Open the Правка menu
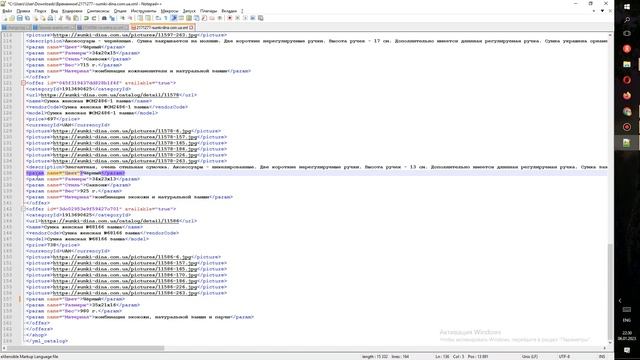This screenshot has height=360, width=640. point(23,11)
